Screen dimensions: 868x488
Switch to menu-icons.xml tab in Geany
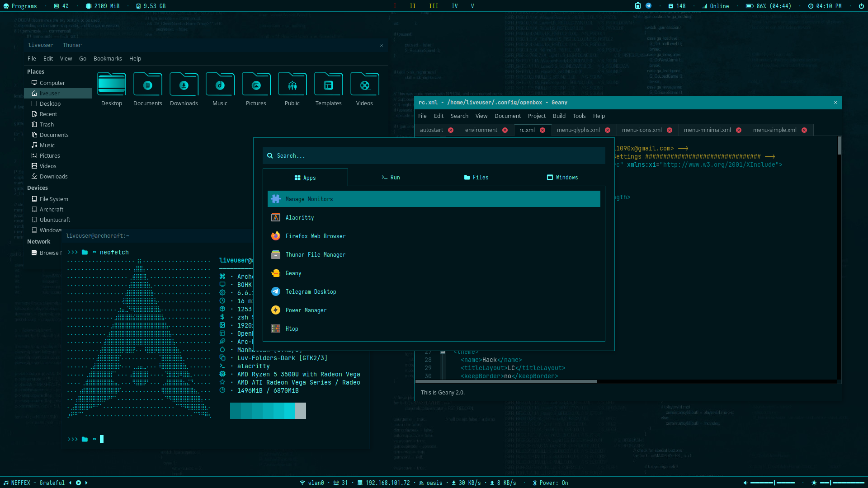(641, 130)
